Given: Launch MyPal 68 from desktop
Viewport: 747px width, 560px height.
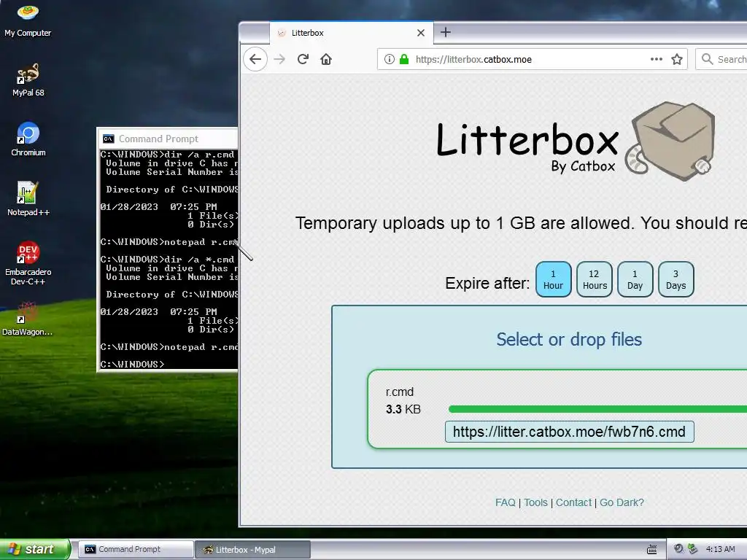Looking at the screenshot, I should pyautogui.click(x=28, y=80).
